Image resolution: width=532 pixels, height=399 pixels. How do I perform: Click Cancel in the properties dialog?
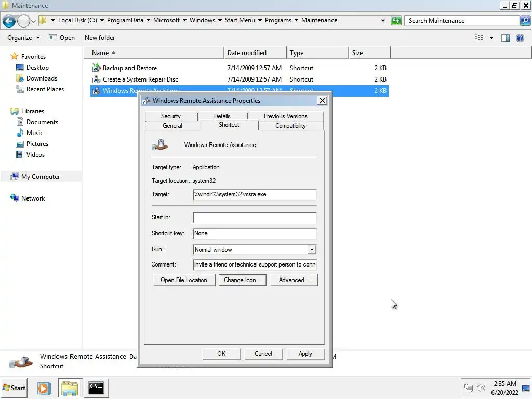pos(263,353)
